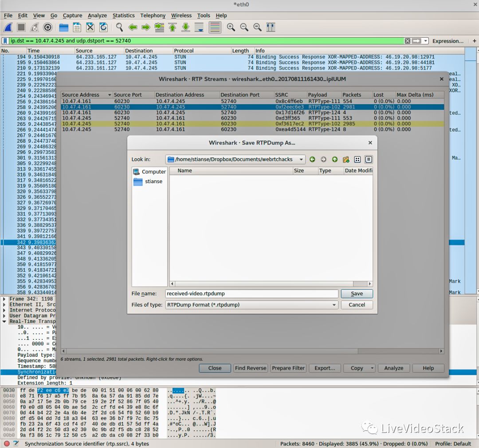Open the Telephony menu
Viewport: 479px width, 448px height.
coord(153,16)
